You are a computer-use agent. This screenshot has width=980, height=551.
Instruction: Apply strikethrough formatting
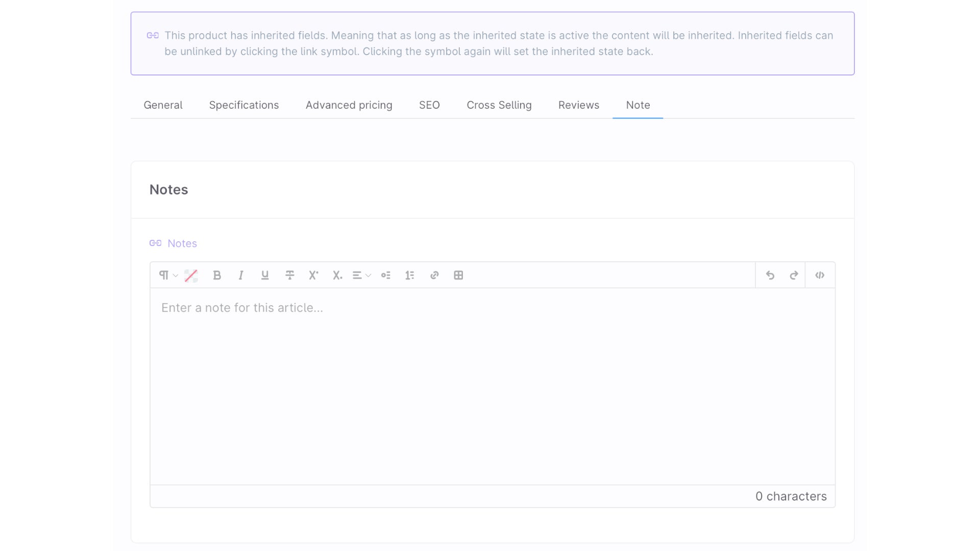(x=289, y=275)
